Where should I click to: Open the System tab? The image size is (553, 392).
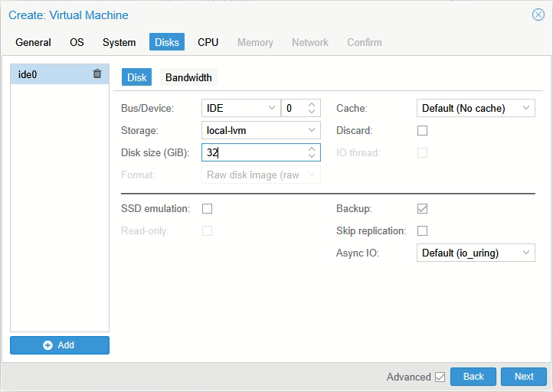pyautogui.click(x=119, y=42)
